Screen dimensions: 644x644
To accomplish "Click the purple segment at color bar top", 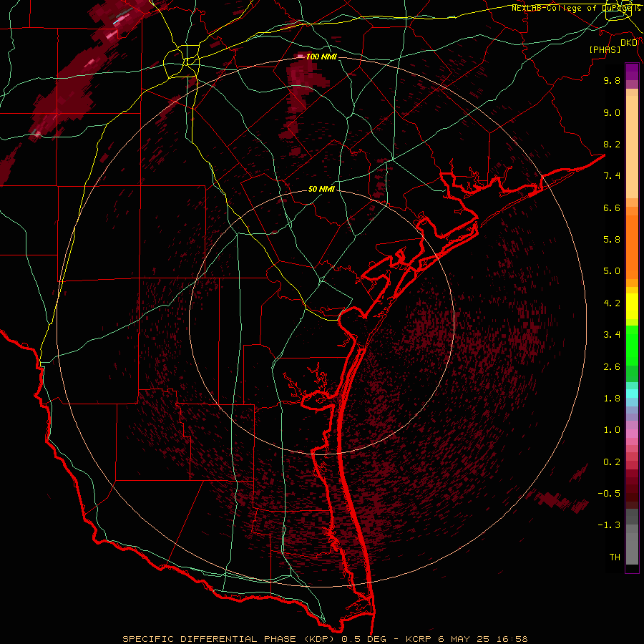I will pyautogui.click(x=632, y=72).
